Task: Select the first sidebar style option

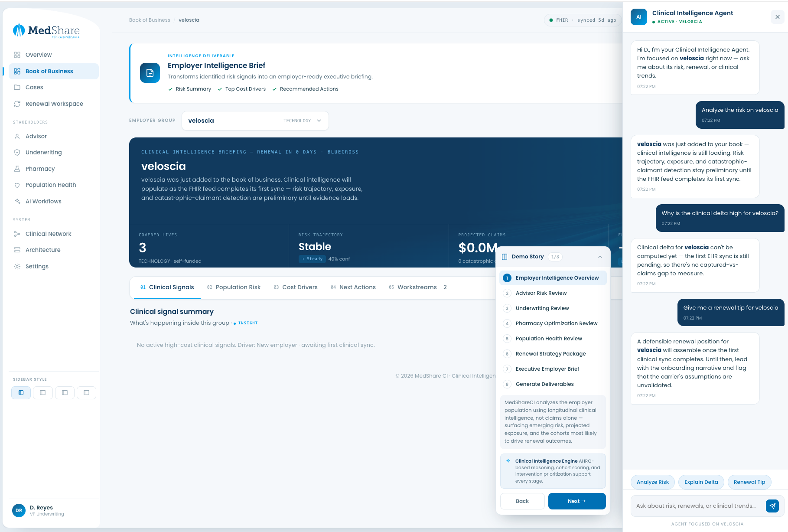Action: pos(21,392)
